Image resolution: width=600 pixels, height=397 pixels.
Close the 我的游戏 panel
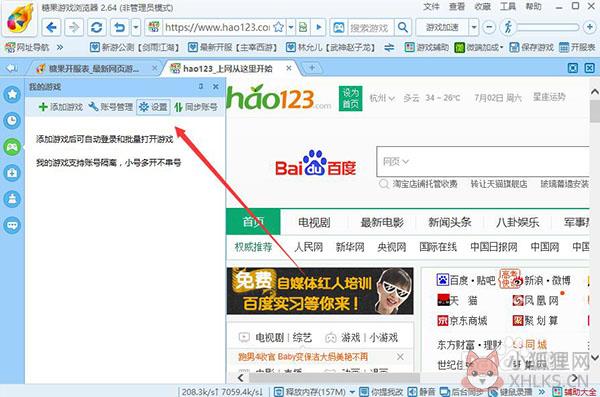[x=216, y=87]
